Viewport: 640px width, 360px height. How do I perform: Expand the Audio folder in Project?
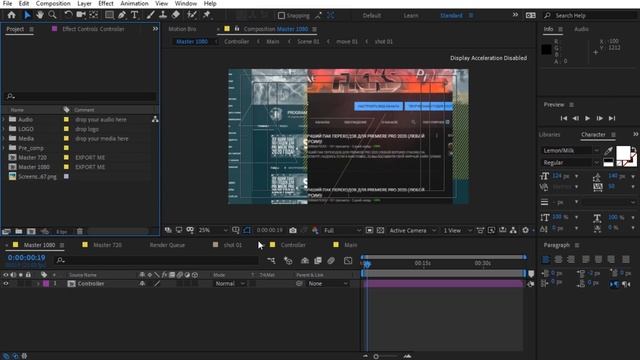4,120
